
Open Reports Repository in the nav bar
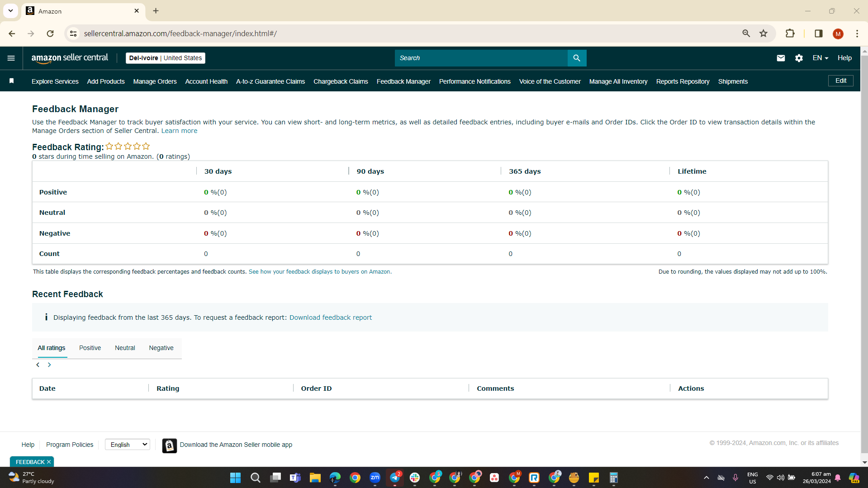683,81
